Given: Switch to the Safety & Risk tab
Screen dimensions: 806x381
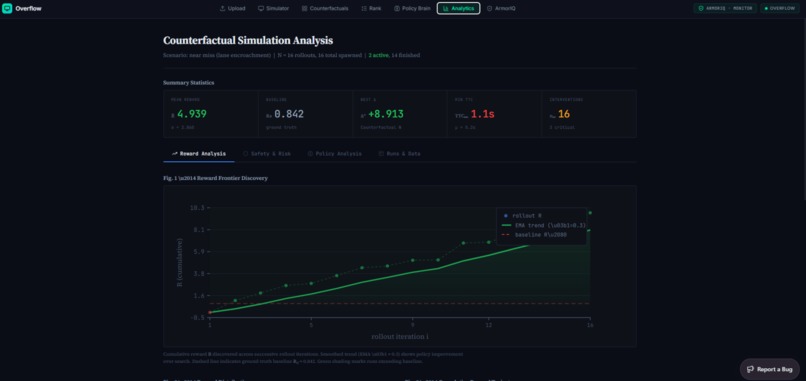Looking at the screenshot, I should (266, 154).
